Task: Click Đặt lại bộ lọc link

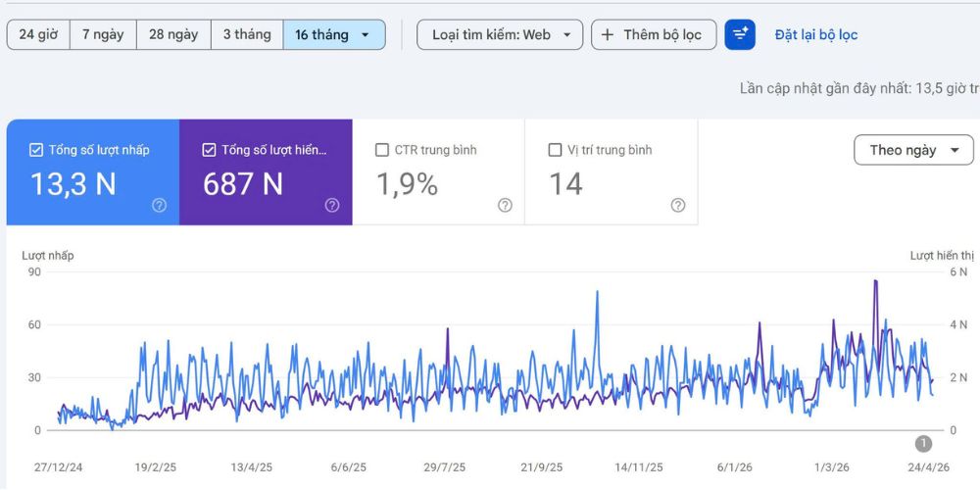Action: coord(816,35)
